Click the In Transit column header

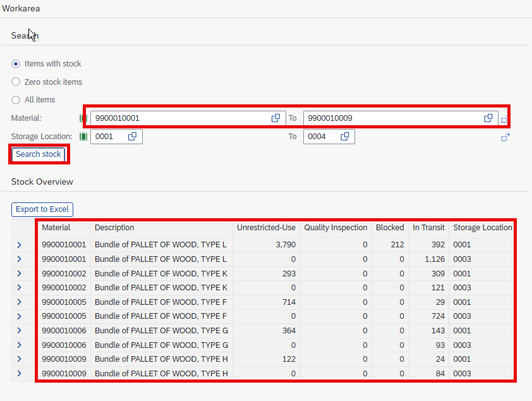coord(428,228)
